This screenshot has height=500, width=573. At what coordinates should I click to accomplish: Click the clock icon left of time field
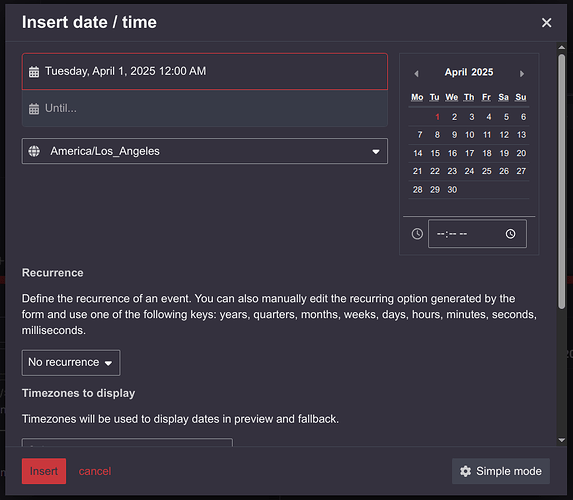tap(417, 234)
